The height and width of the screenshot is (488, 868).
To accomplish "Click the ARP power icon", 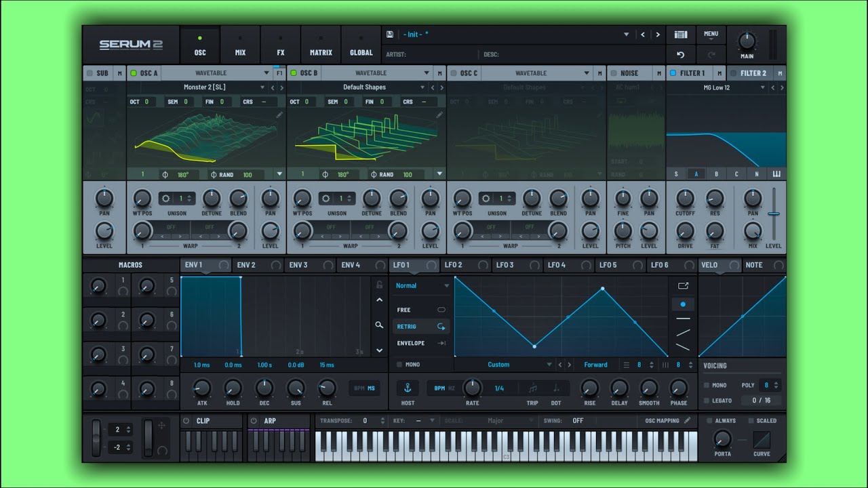I will (x=254, y=421).
